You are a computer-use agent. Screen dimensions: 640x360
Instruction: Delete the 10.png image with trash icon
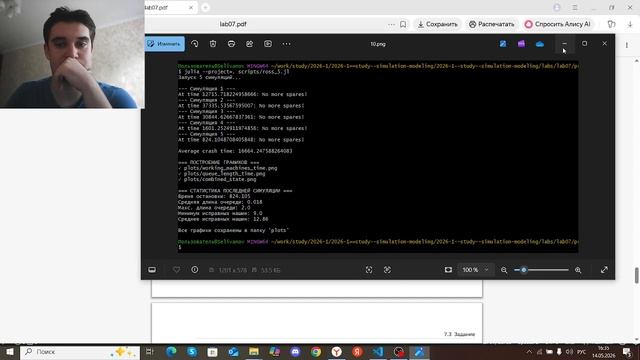(x=213, y=44)
